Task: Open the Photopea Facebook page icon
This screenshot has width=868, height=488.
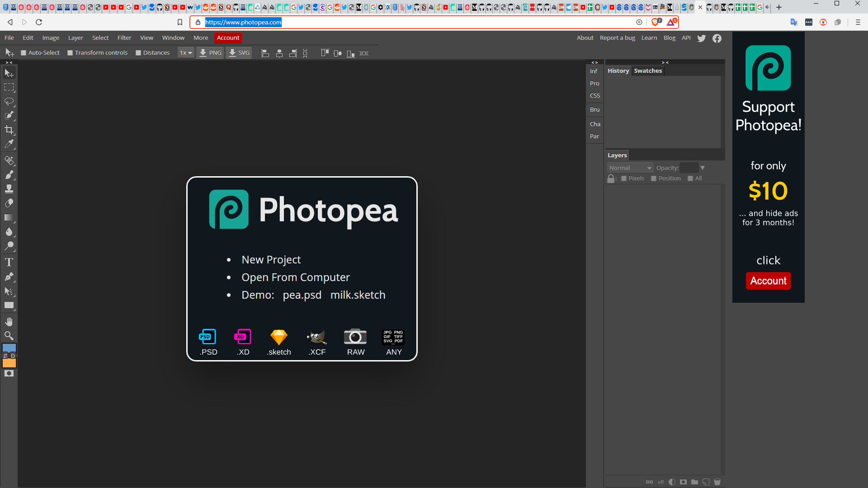Action: pyautogui.click(x=717, y=38)
